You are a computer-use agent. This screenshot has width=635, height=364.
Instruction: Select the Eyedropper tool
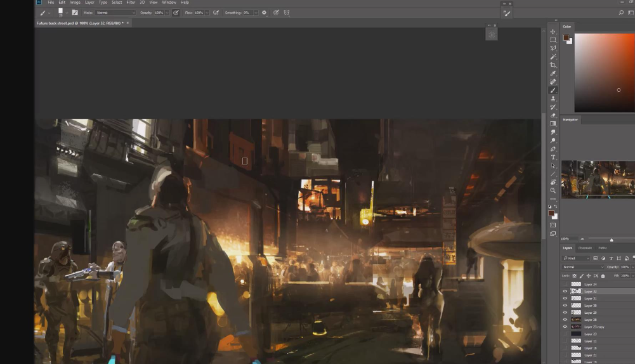tap(553, 74)
